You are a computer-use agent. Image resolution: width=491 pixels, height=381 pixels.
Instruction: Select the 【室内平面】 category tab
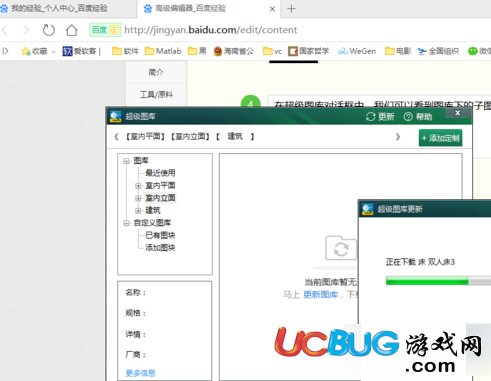pyautogui.click(x=145, y=137)
